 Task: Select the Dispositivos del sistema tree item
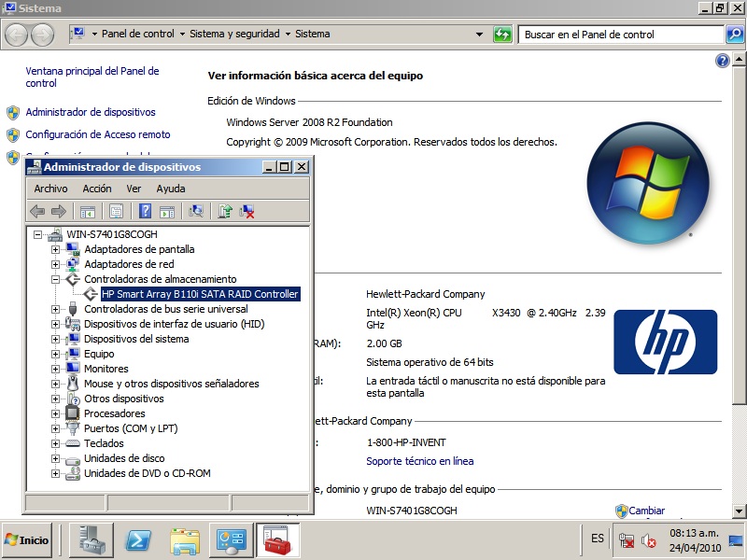tap(136, 339)
